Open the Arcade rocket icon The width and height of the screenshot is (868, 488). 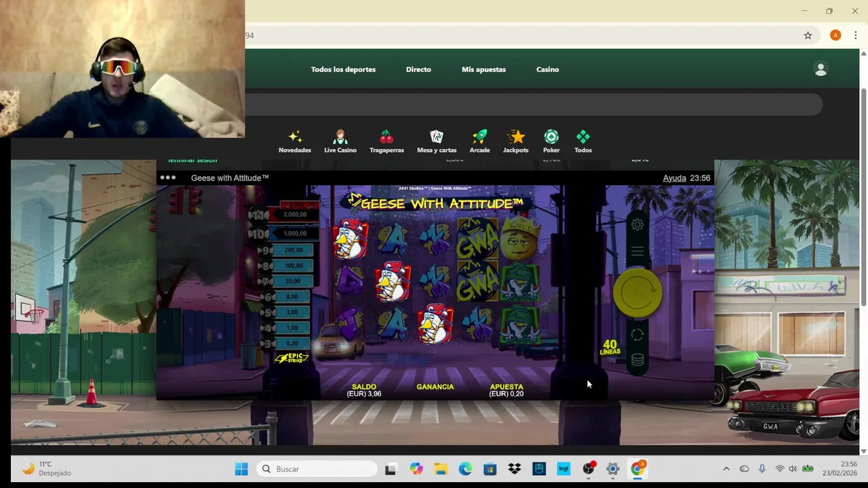tap(479, 137)
